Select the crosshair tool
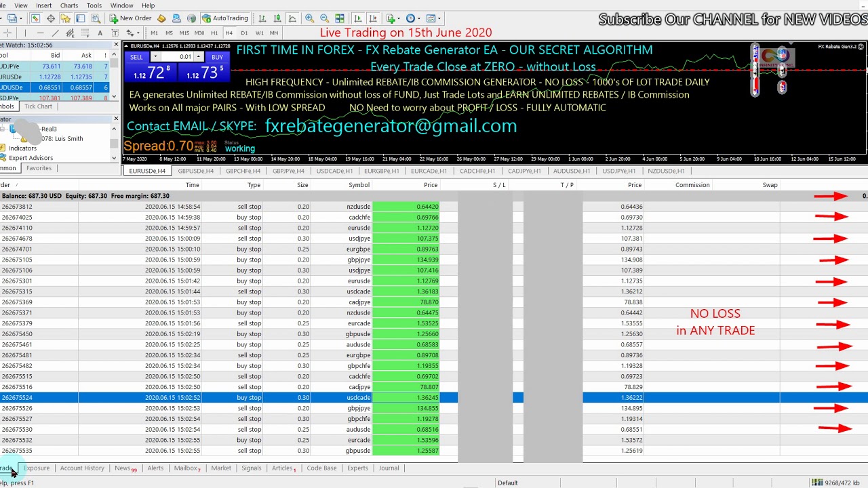 7,33
